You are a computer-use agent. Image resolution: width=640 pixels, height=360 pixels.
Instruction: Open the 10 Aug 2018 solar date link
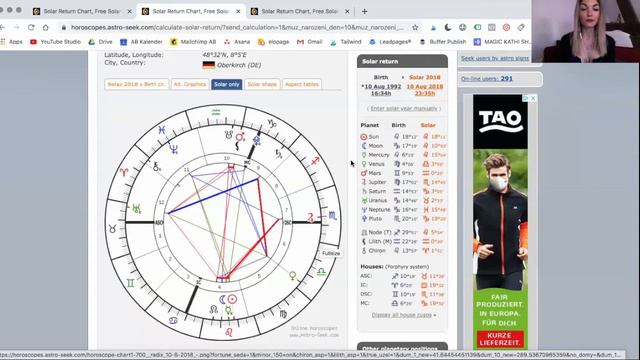coord(425,90)
